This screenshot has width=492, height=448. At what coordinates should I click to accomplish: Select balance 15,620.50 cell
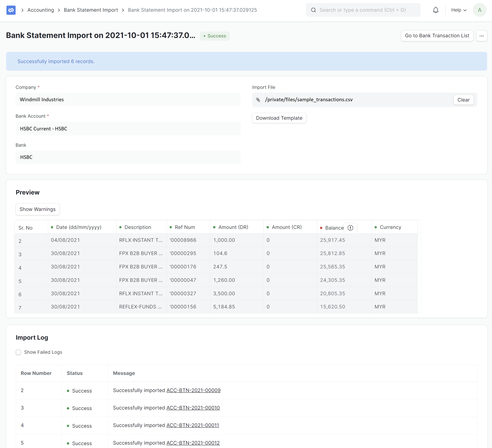point(344,307)
